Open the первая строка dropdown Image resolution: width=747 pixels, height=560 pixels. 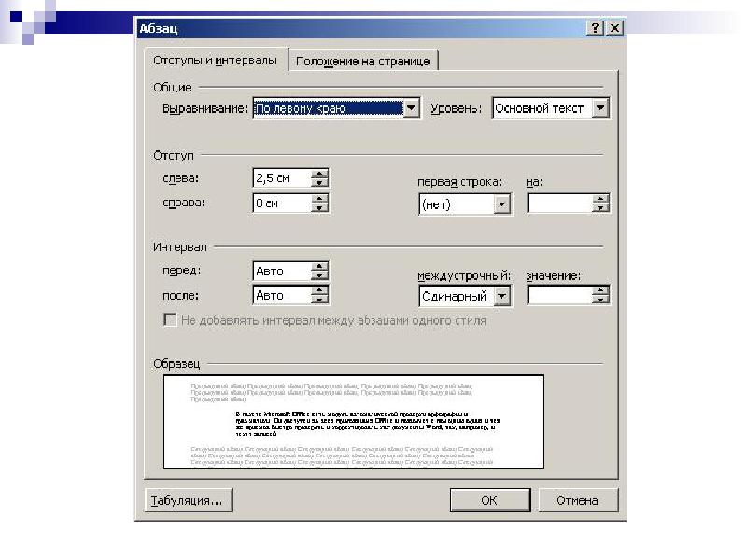click(502, 204)
